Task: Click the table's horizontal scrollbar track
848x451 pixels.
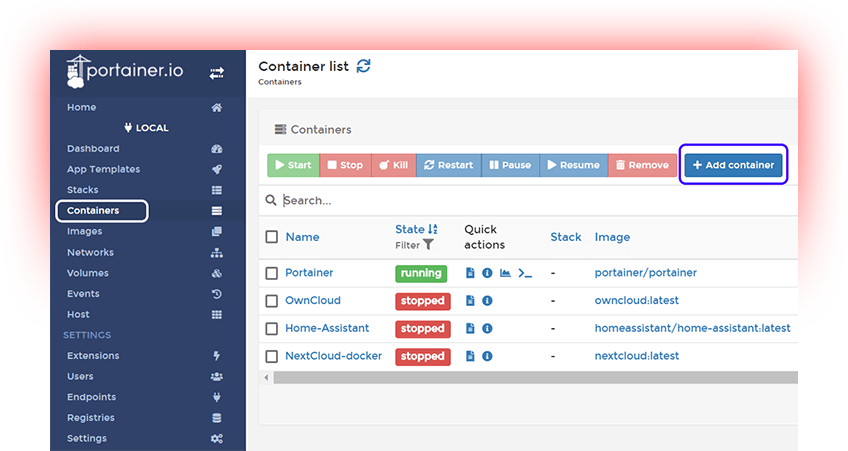Action: coord(535,377)
